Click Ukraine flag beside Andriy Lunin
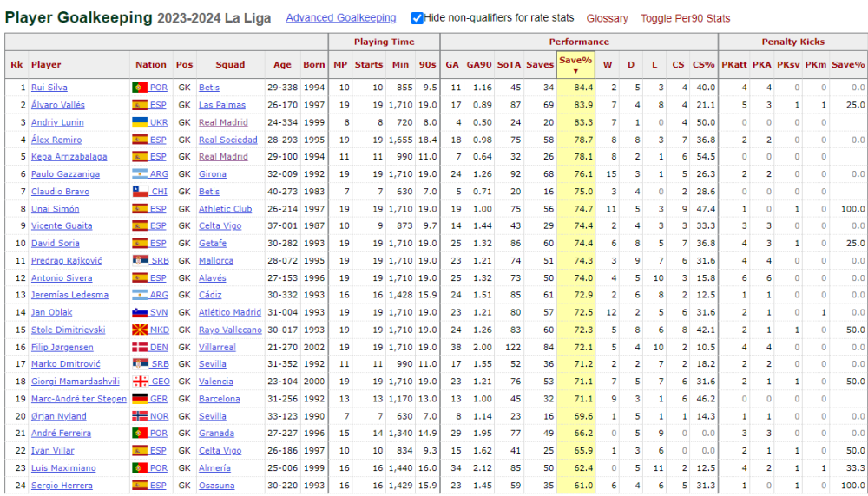Image resolution: width=868 pixels, height=496 pixels. [x=140, y=122]
